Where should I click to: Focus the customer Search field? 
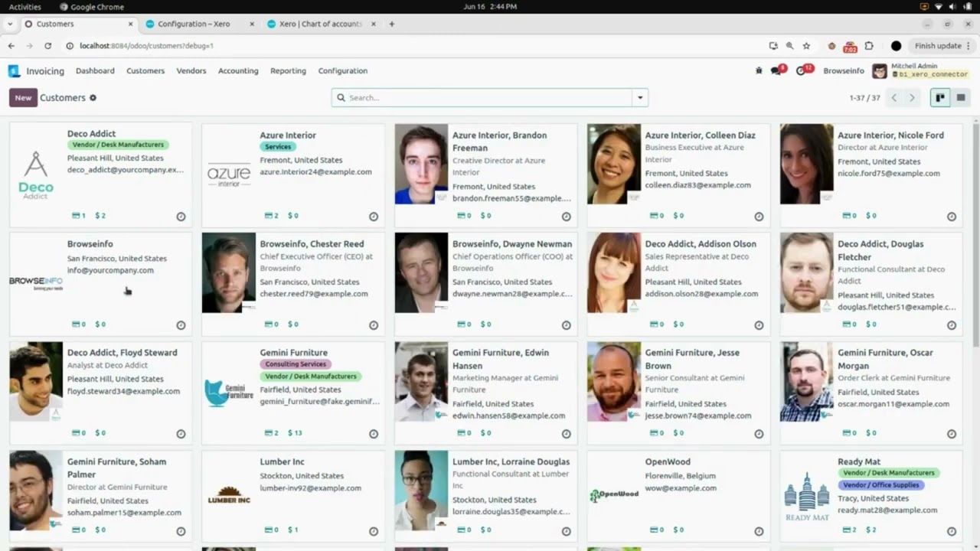pos(482,98)
